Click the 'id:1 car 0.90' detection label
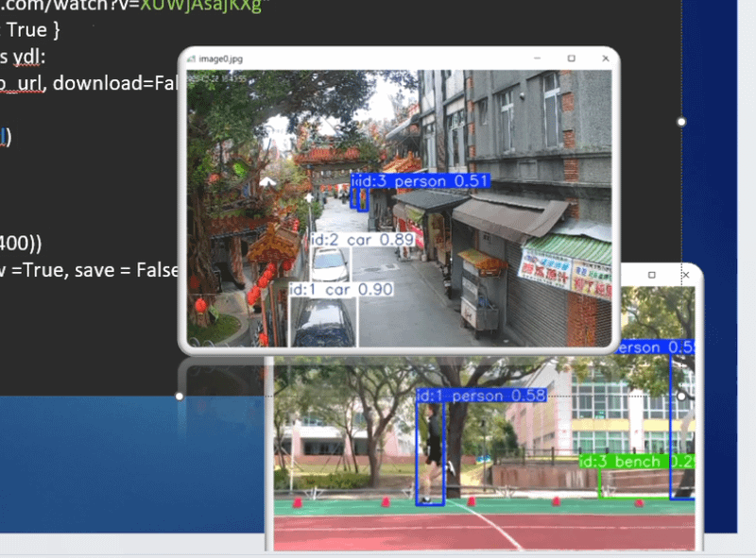This screenshot has height=558, width=756. pos(340,290)
